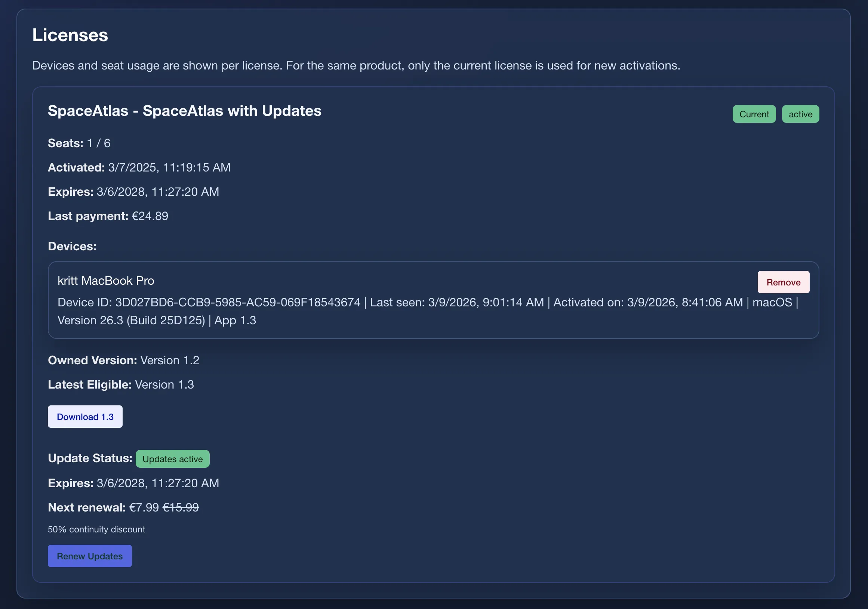Image resolution: width=868 pixels, height=609 pixels.
Task: Click the 50% continuity discount note
Action: (96, 529)
